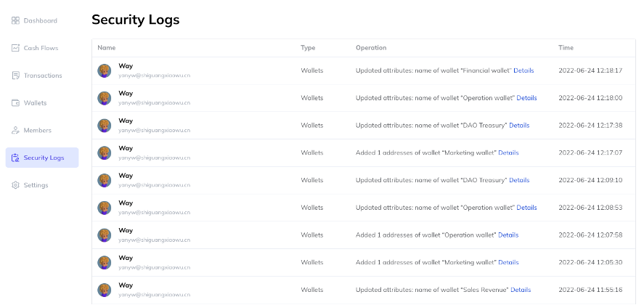Click the Security Logs clipboard icon
The height and width of the screenshot is (305, 644).
tap(15, 158)
